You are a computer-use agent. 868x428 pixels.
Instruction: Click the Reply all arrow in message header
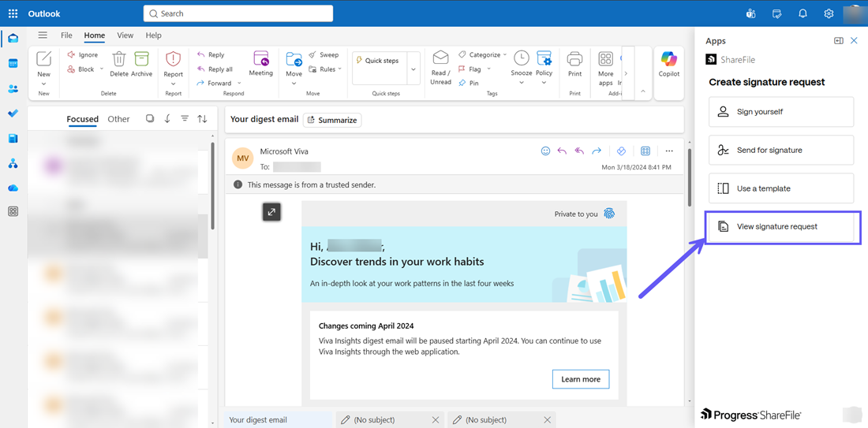tap(580, 151)
